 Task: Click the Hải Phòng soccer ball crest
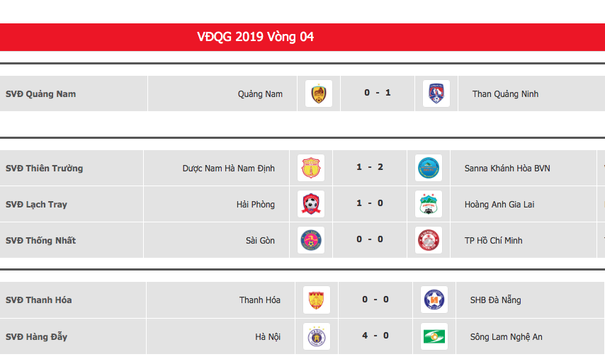click(311, 204)
